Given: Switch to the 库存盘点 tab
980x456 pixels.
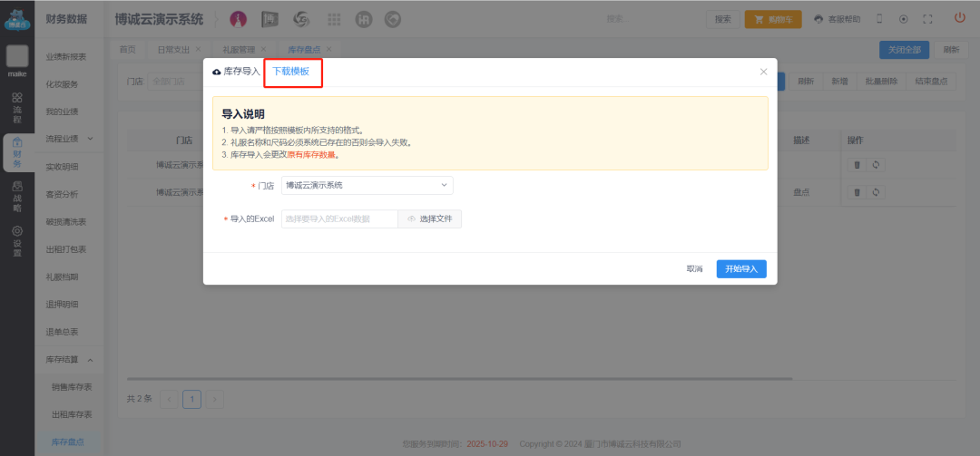Looking at the screenshot, I should coord(304,49).
